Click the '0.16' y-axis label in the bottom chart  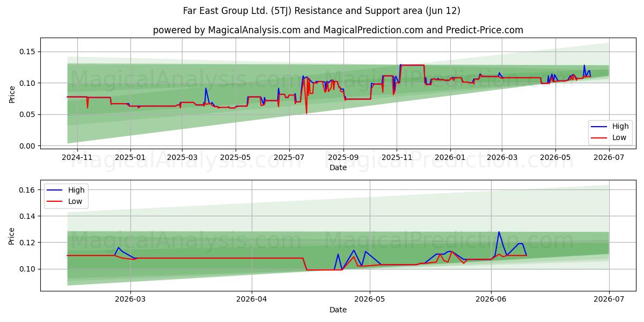coord(27,190)
